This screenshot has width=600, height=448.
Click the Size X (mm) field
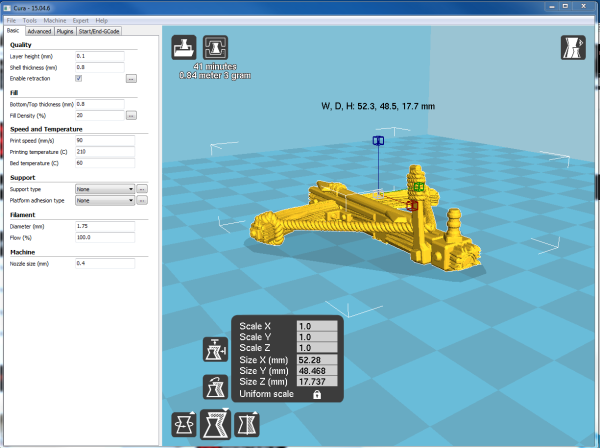coord(316,359)
